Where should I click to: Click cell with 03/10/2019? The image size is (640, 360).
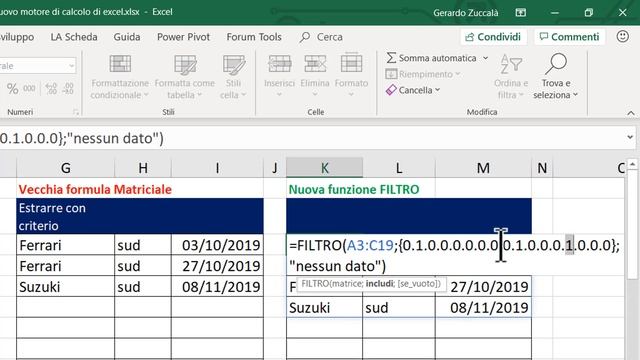(x=217, y=245)
